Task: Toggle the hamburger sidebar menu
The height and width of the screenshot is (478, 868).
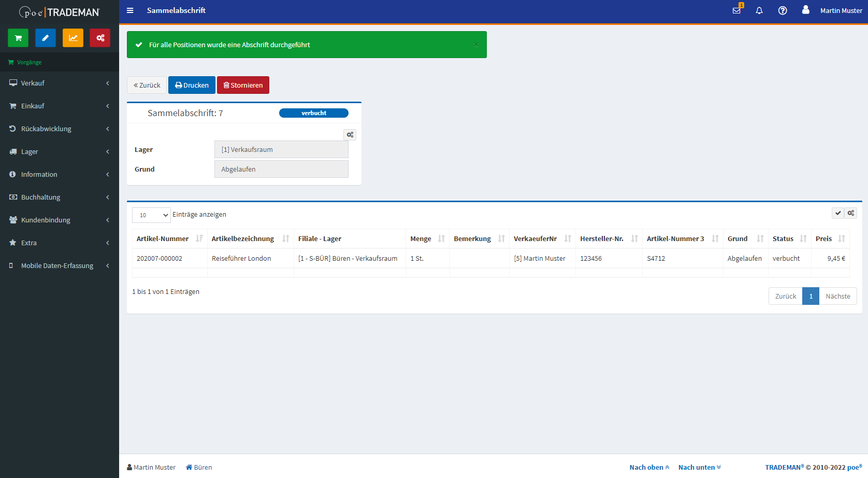Action: [x=130, y=10]
